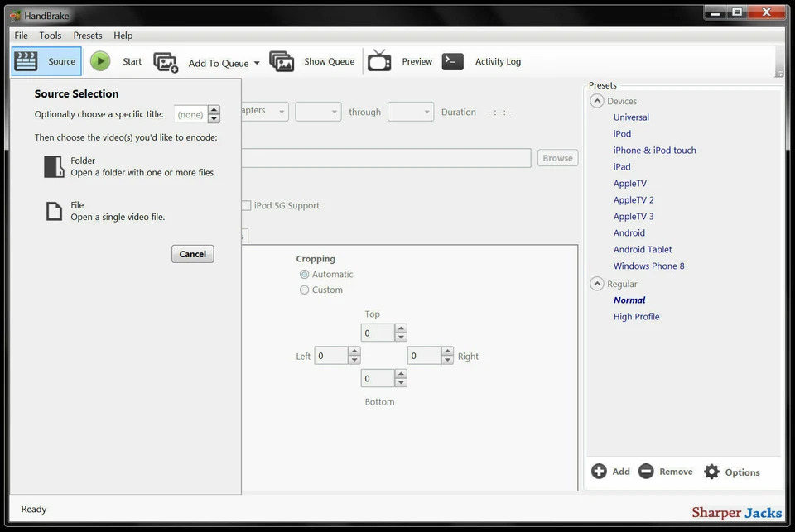The height and width of the screenshot is (532, 795).
Task: Select the Android Tablet preset
Action: 643,249
